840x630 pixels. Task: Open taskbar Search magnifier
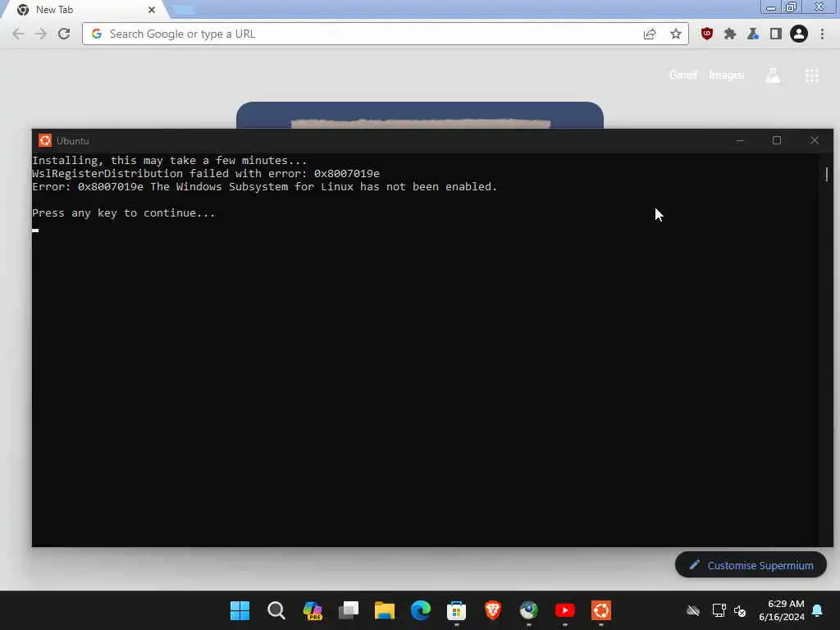(276, 610)
